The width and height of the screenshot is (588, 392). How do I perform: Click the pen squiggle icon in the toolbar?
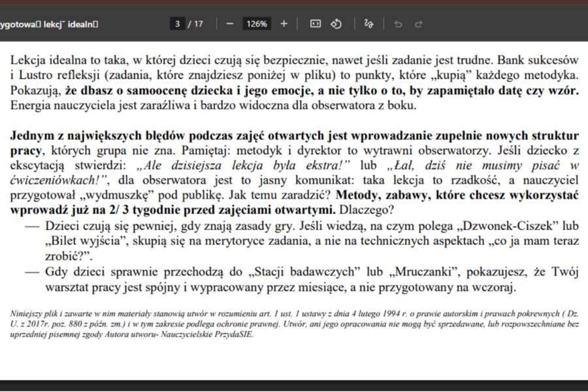[368, 23]
